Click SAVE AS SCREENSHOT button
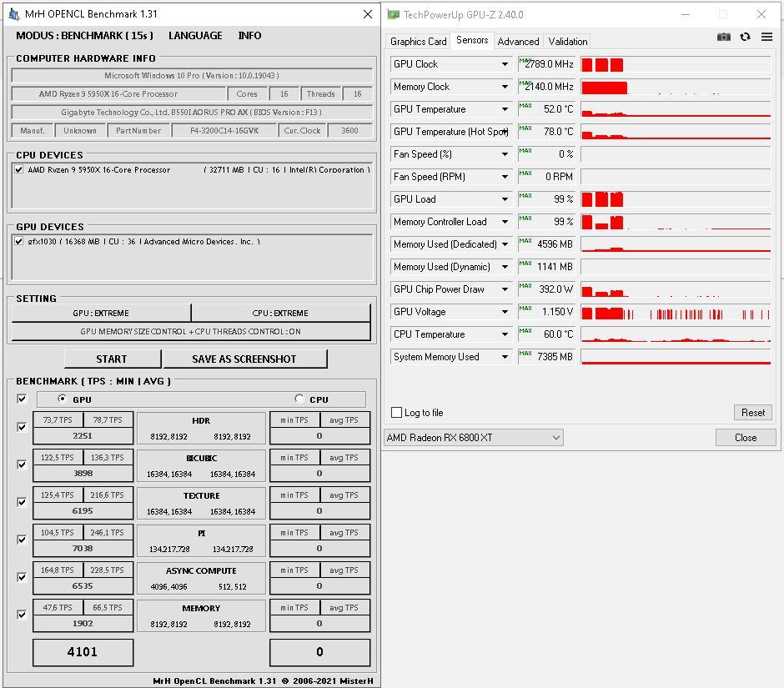This screenshot has width=784, height=688. (x=244, y=359)
